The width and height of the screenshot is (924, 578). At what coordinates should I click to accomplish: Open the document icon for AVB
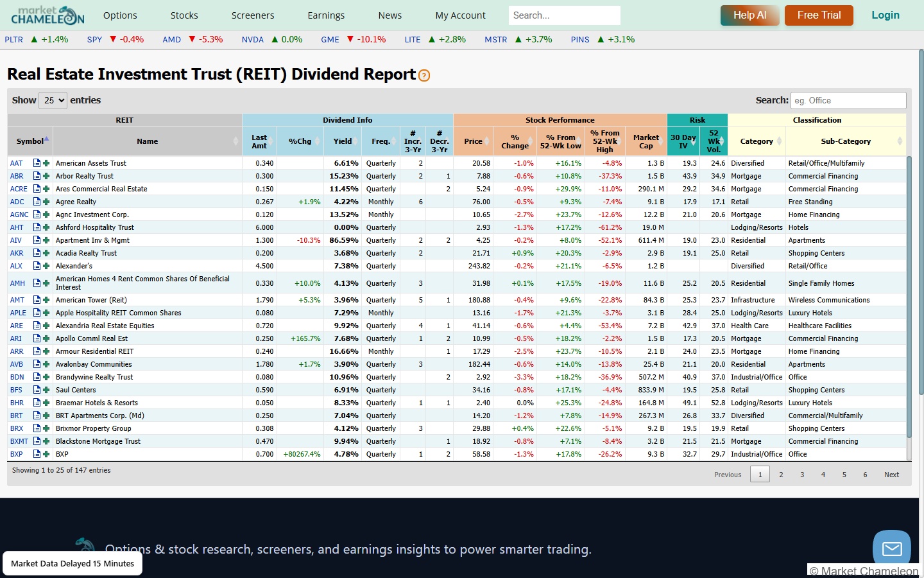pos(37,364)
